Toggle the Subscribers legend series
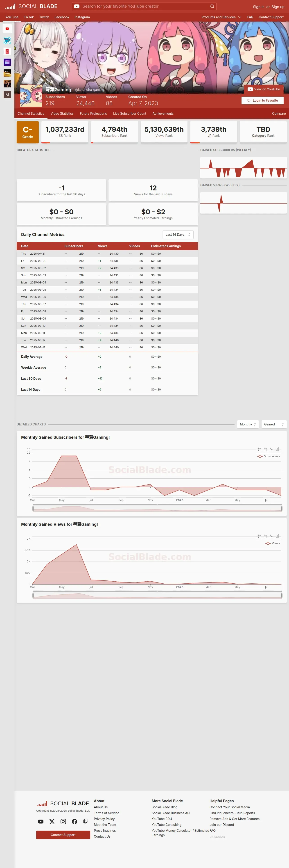Viewport: 289px width, 868px height. pos(269,456)
